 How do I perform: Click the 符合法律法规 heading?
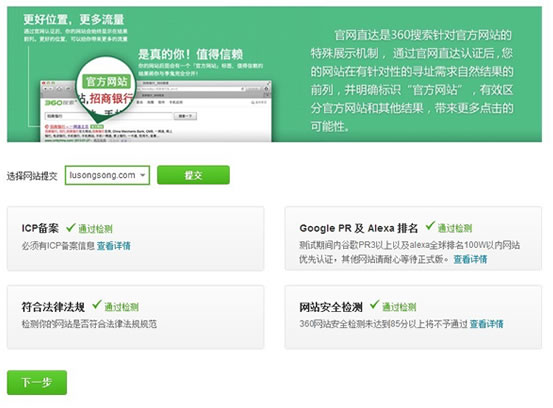pyautogui.click(x=53, y=307)
